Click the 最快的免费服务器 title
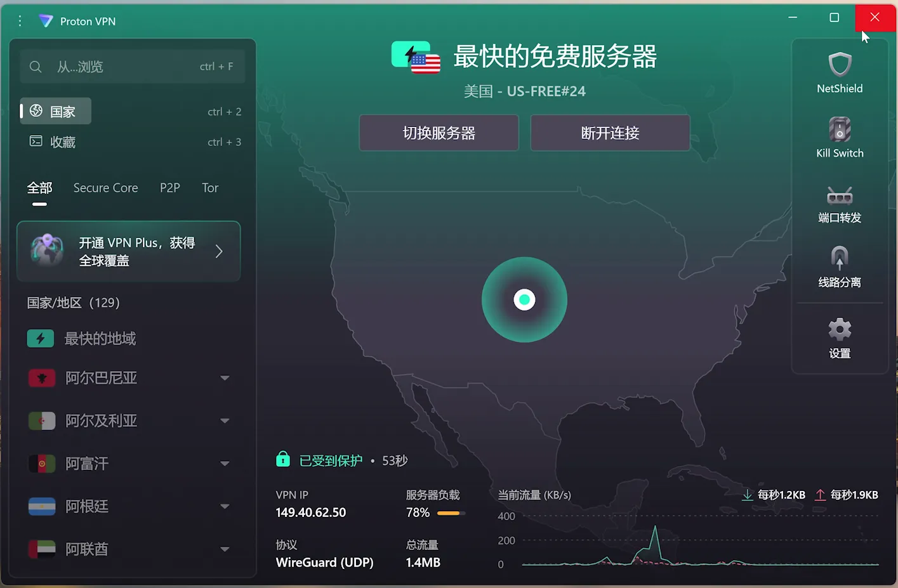This screenshot has width=898, height=588. 555,56
